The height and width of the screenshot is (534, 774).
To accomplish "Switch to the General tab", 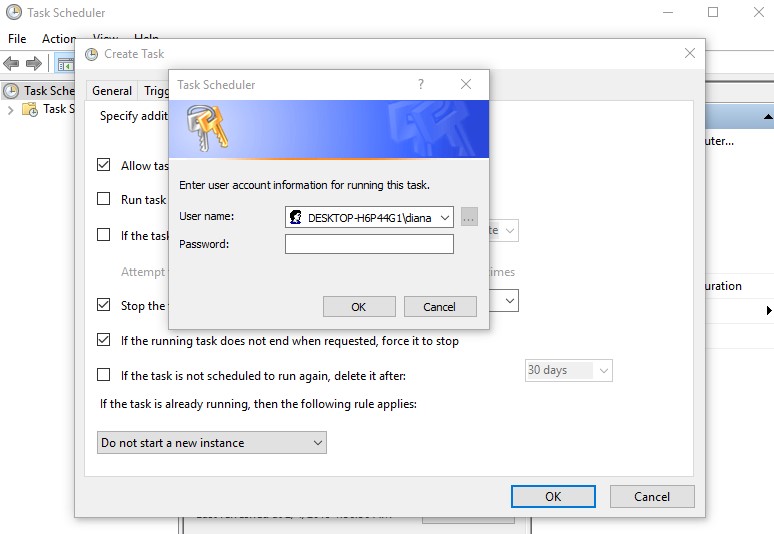I will (112, 91).
